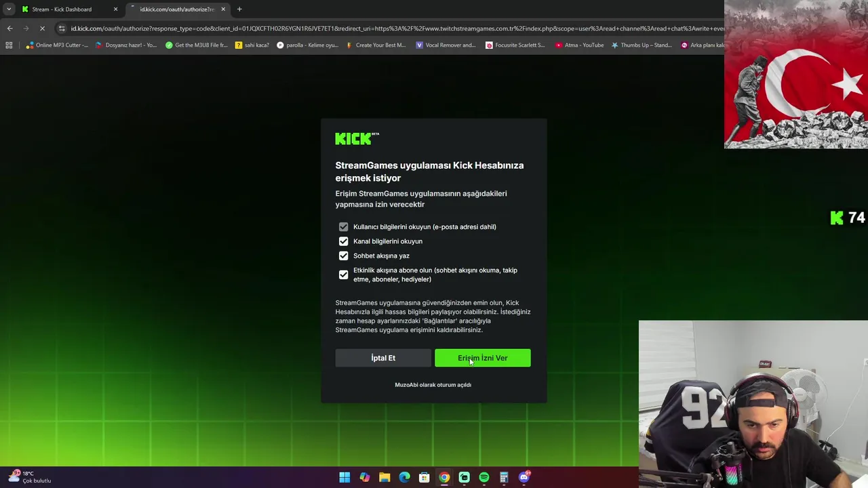
Task: Uncheck Sohbet akışına yaz permission
Action: 343,256
